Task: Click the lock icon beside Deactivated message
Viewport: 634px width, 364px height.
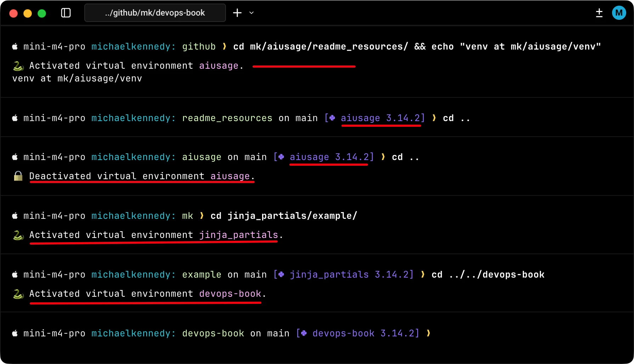Action: tap(18, 176)
